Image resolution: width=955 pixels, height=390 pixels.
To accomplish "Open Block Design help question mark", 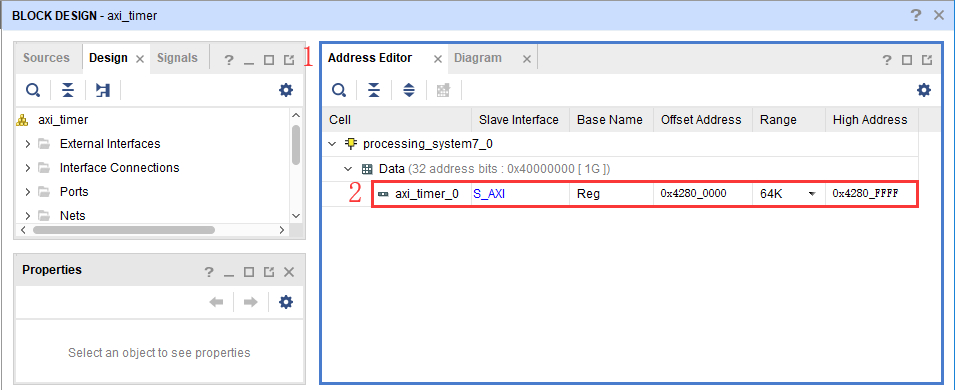I will tap(916, 15).
